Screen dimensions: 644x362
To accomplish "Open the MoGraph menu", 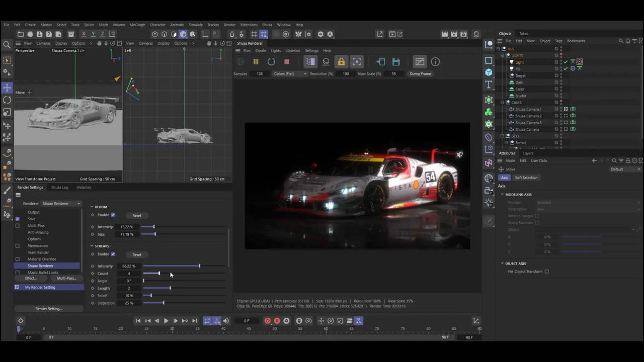I will point(137,25).
